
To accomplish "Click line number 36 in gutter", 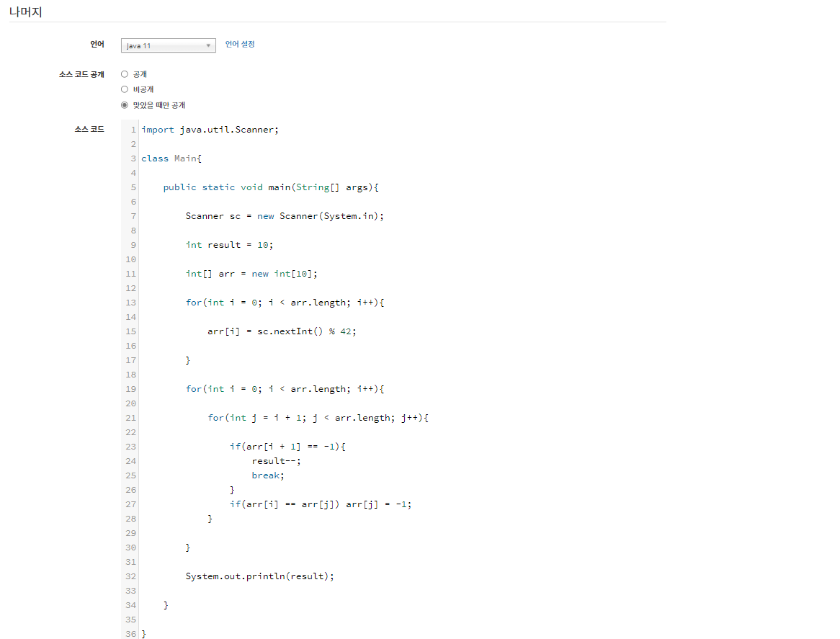I will pos(130,634).
